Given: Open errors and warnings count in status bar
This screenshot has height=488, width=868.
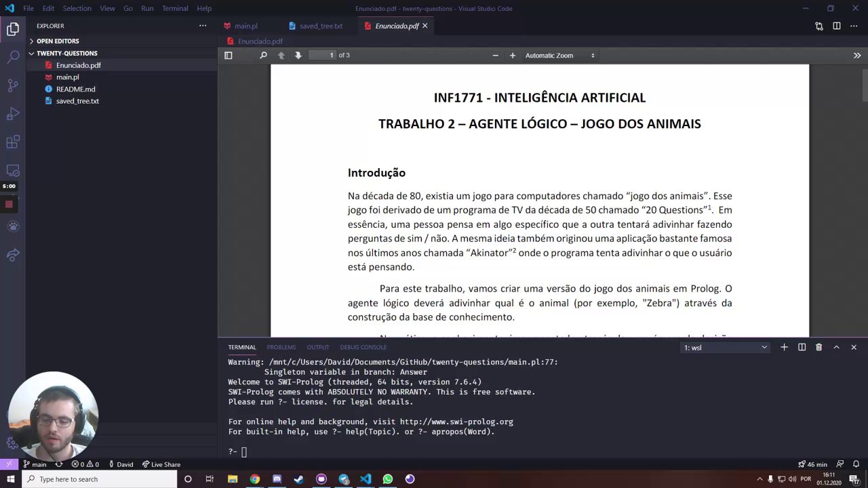Looking at the screenshot, I should pos(85,464).
